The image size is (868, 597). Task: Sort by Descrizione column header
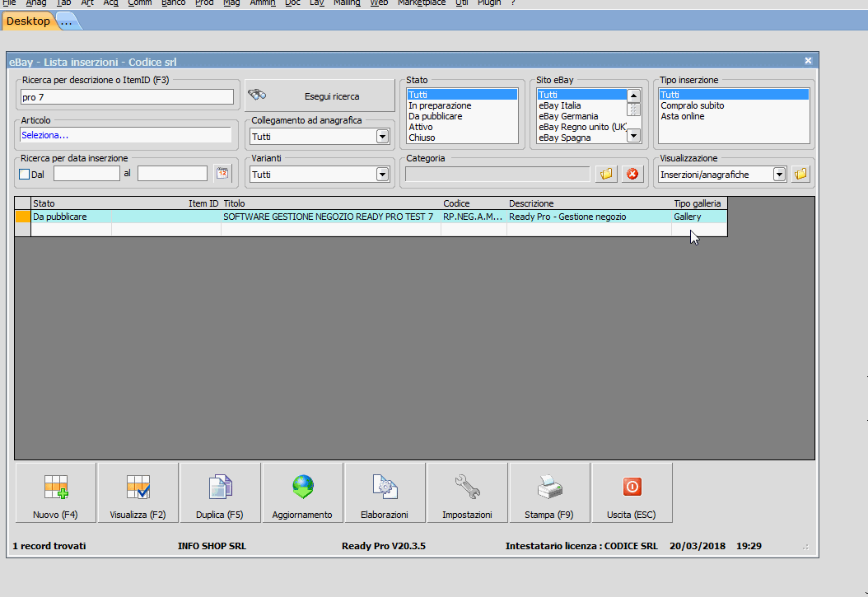[589, 203]
